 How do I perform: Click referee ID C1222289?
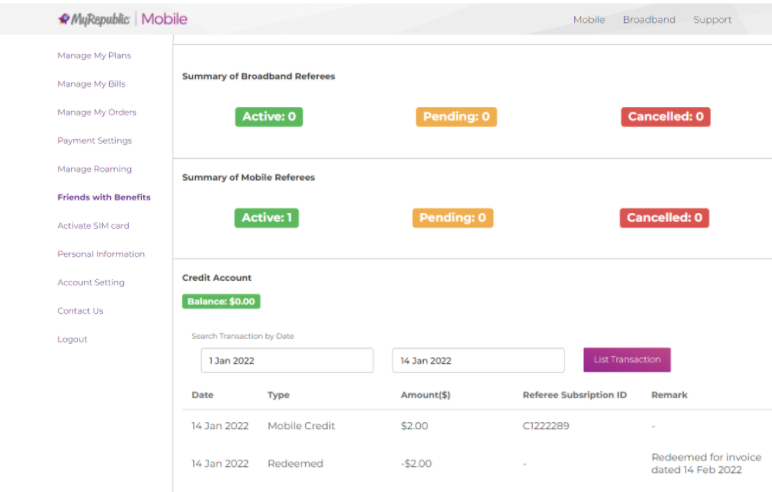click(546, 426)
